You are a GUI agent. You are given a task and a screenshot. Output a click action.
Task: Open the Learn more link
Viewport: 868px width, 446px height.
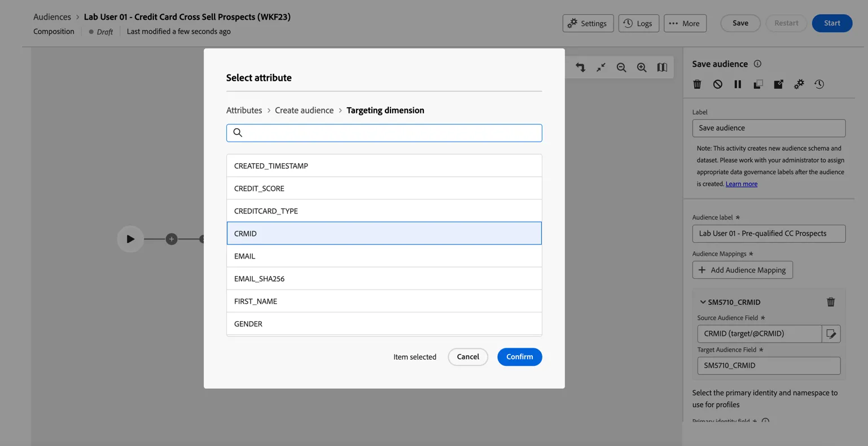(x=742, y=184)
